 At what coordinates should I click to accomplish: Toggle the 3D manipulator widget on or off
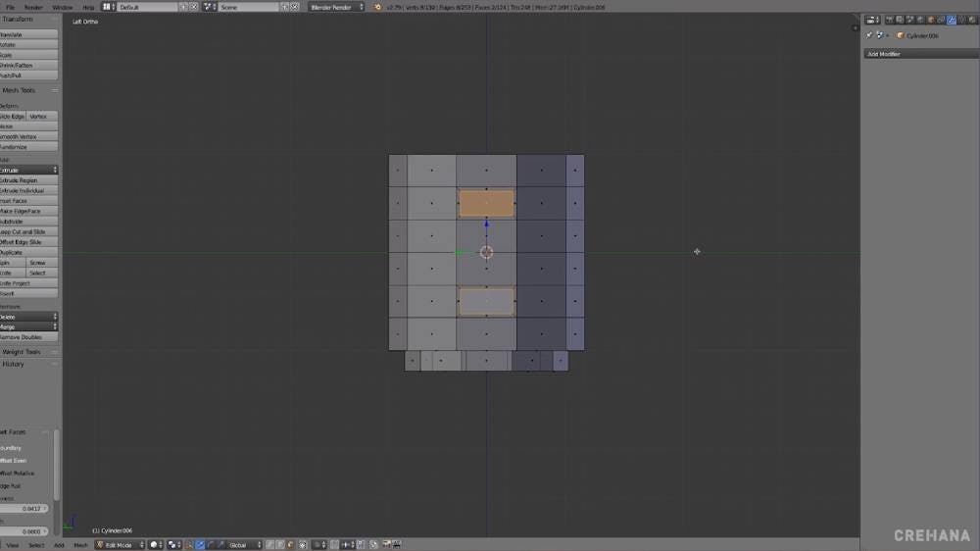click(x=189, y=545)
